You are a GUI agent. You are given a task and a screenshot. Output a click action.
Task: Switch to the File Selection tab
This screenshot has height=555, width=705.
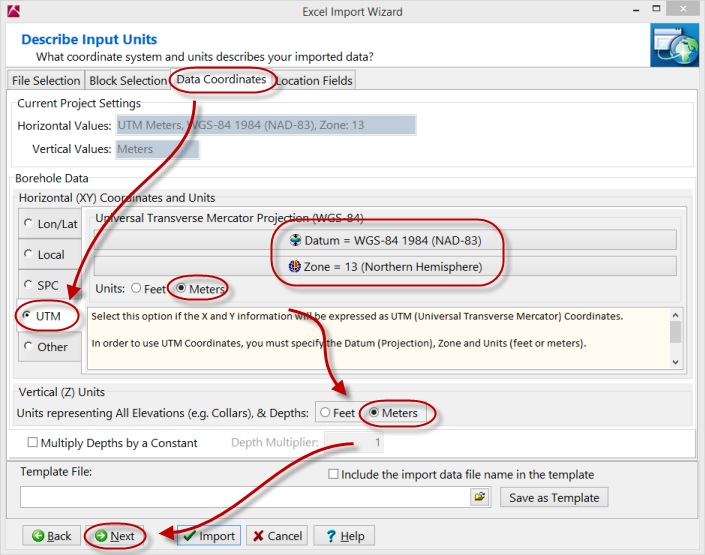46,81
